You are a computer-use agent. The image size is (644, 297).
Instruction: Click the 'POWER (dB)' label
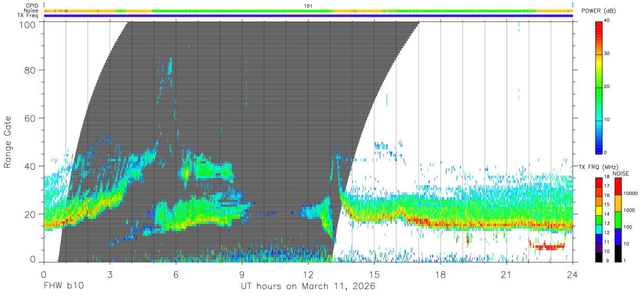coord(598,10)
